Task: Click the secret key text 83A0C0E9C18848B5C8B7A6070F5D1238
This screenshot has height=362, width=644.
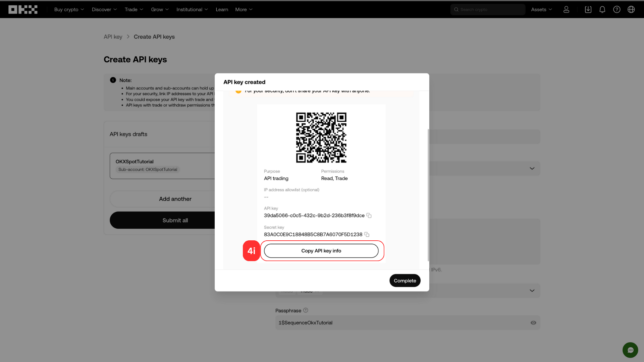Action: (313, 234)
